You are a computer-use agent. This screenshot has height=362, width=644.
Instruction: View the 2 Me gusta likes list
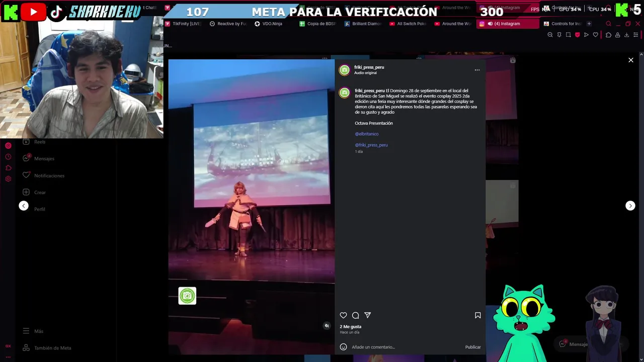(x=350, y=327)
